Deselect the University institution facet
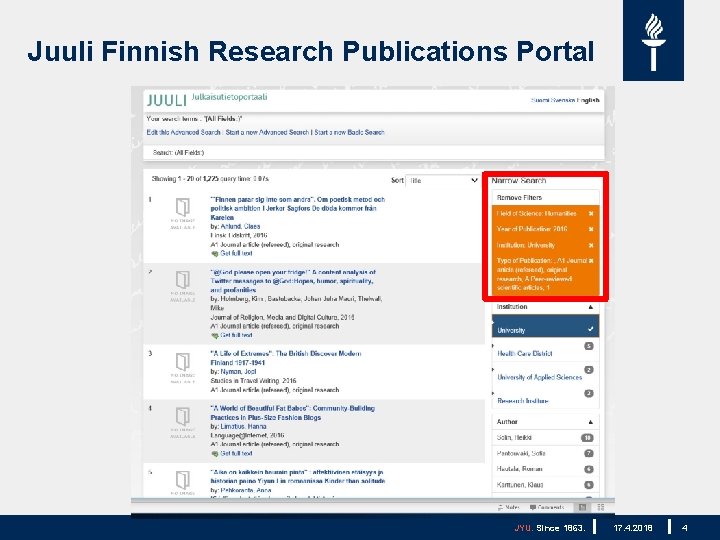The image size is (720, 540). [546, 326]
